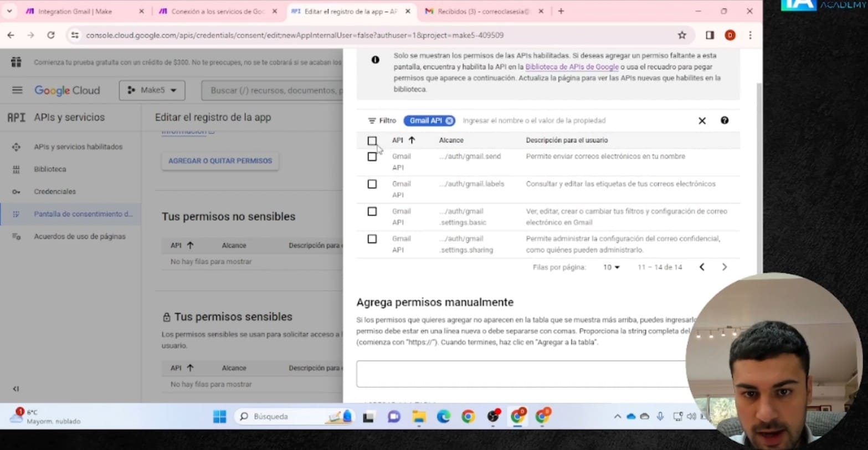Open the Filas por página dropdown
Screen dimensions: 868x450
tap(611, 267)
